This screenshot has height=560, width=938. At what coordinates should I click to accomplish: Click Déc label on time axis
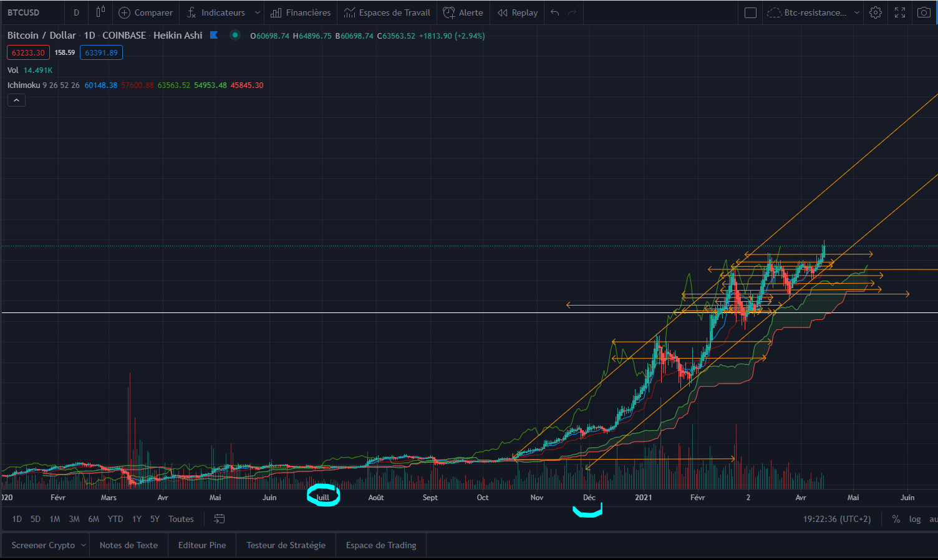pyautogui.click(x=589, y=497)
